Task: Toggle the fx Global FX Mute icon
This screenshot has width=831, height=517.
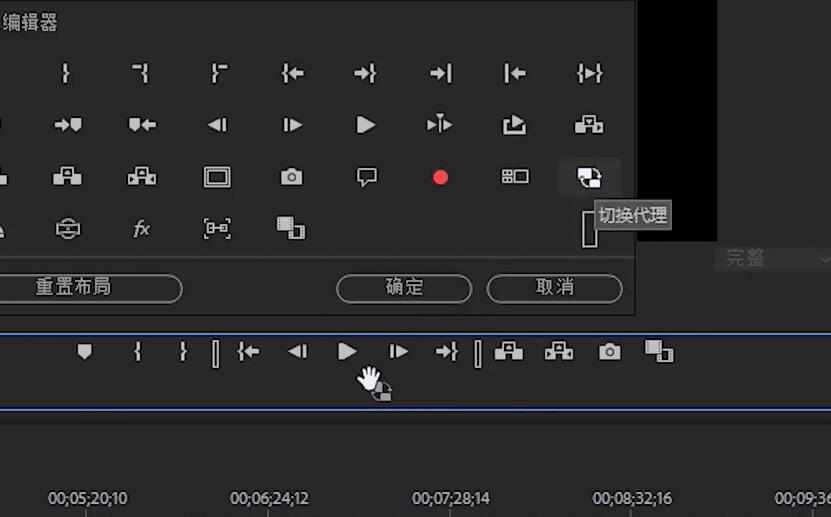Action: click(x=141, y=229)
